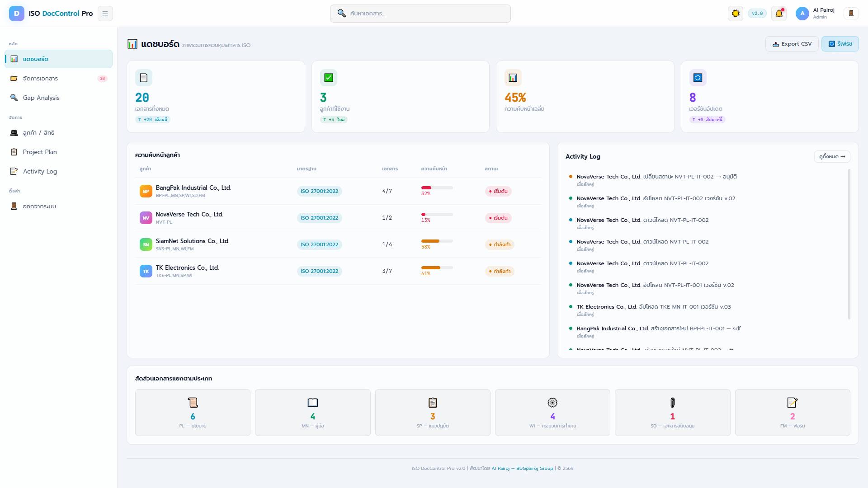Click the green checkmark active clients icon
The width and height of the screenshot is (868, 488).
(x=329, y=78)
